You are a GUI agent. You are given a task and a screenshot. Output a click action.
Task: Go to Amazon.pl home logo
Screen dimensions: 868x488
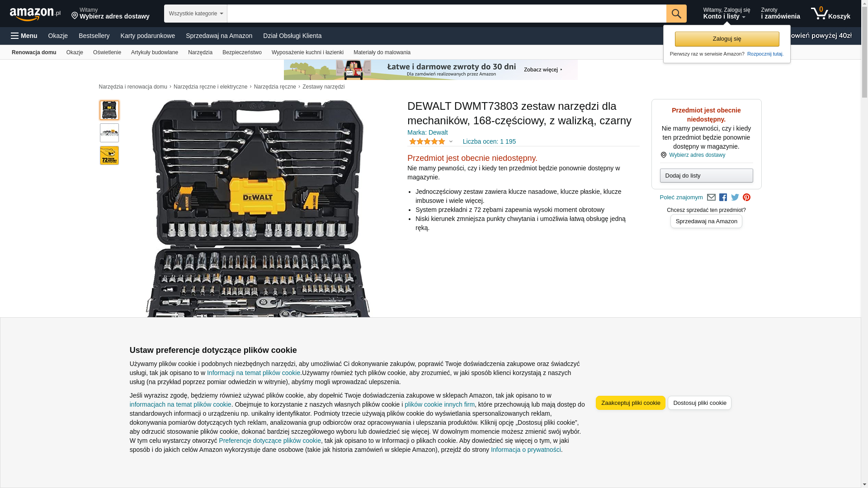[x=35, y=14]
